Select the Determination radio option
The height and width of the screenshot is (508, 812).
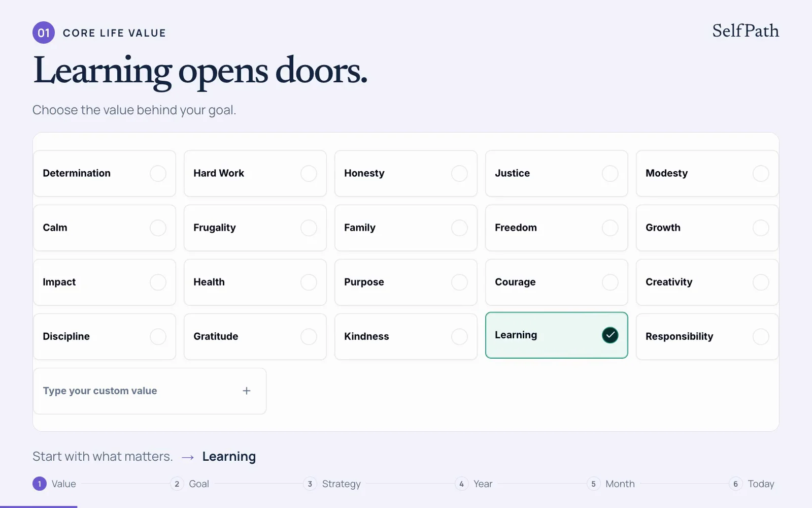[x=158, y=174]
